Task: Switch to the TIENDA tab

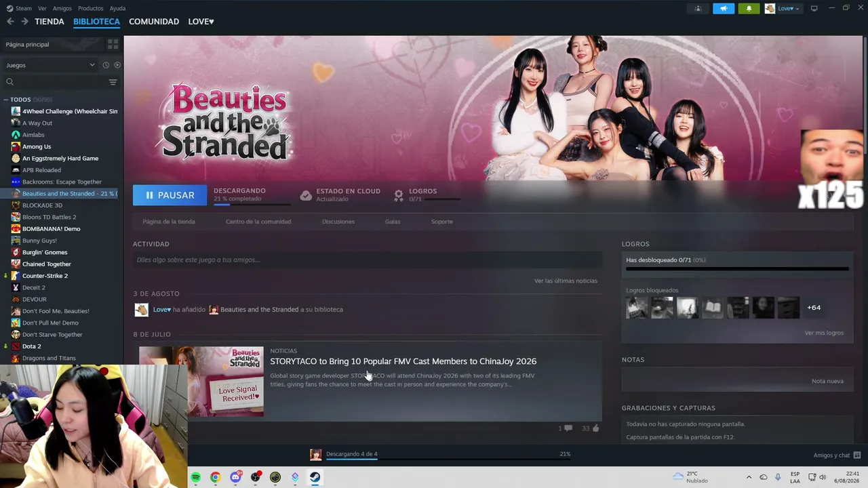Action: point(50,22)
